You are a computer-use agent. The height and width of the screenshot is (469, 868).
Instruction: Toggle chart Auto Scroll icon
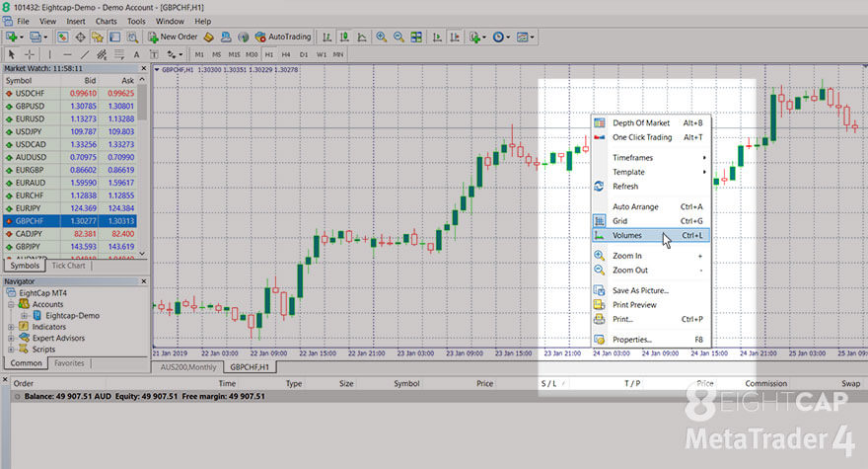tap(437, 38)
